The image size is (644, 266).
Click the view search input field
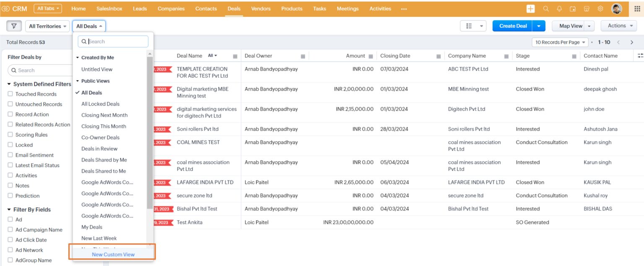(x=113, y=42)
